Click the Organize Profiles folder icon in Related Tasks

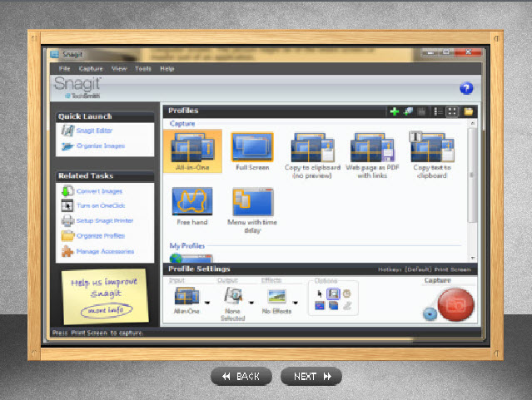(x=67, y=235)
